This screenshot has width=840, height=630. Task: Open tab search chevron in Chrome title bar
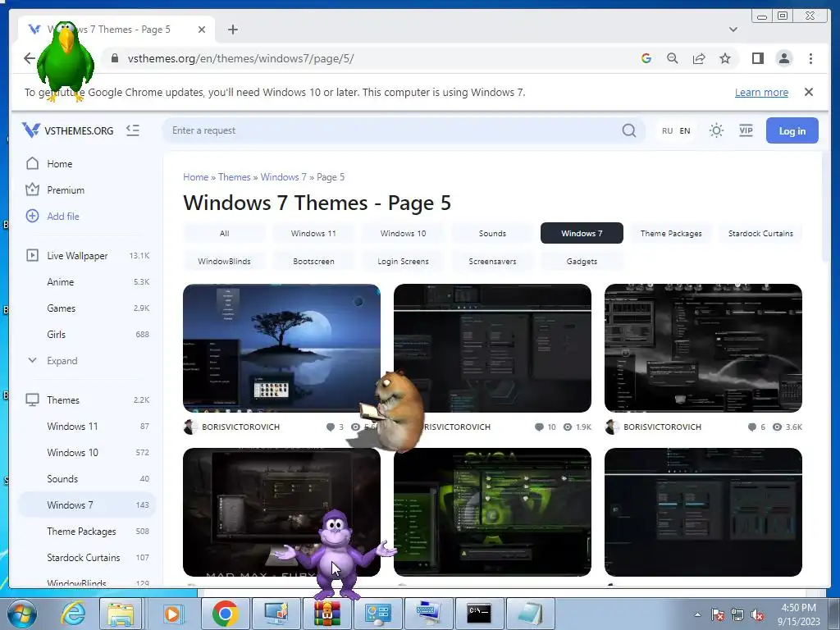[x=733, y=30]
